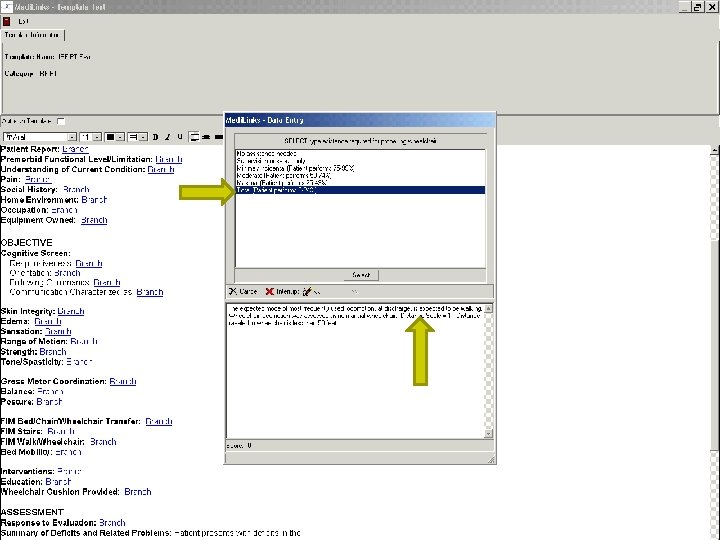
Task: Click Branch link for Skin Integrity
Action: pos(71,311)
